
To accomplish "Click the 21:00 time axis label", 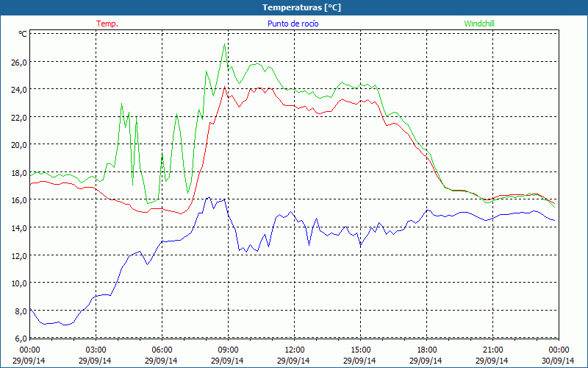I will point(492,350).
